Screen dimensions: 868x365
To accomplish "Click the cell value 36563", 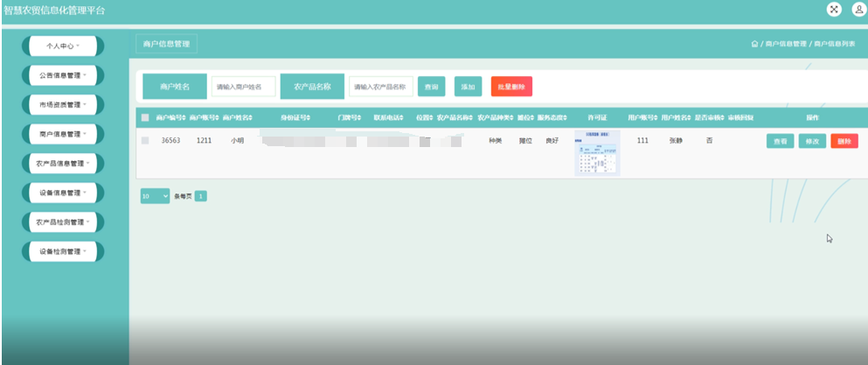I will tap(170, 141).
